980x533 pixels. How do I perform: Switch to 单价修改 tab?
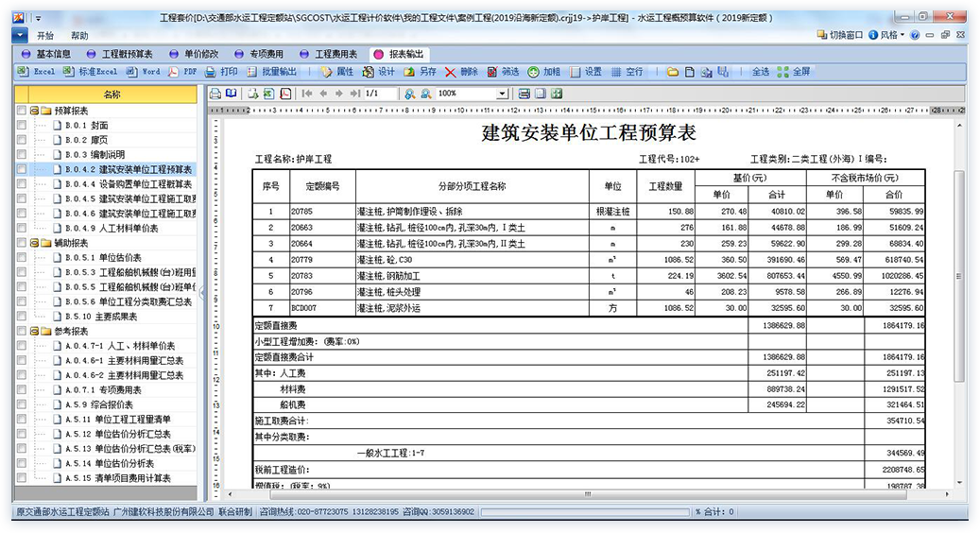pos(195,55)
